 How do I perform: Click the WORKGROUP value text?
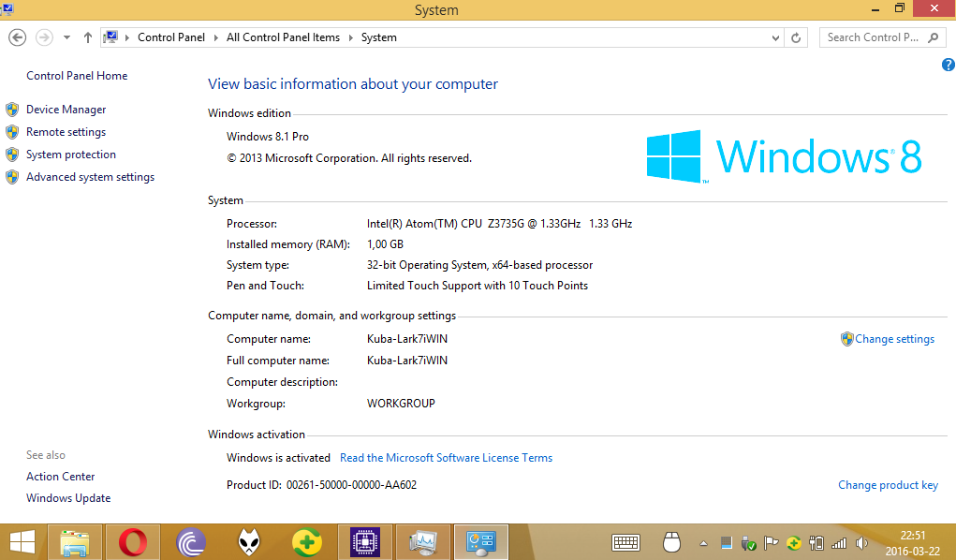(x=401, y=404)
